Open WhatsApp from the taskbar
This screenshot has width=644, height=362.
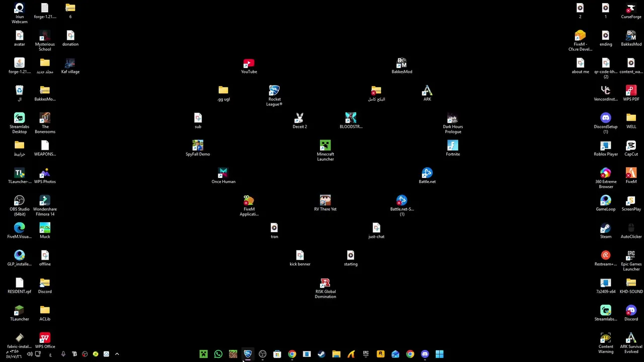point(218,354)
